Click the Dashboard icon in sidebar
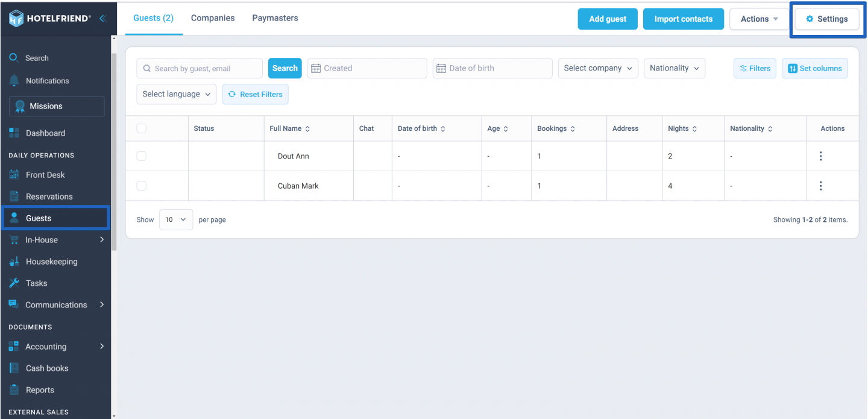 (x=14, y=133)
